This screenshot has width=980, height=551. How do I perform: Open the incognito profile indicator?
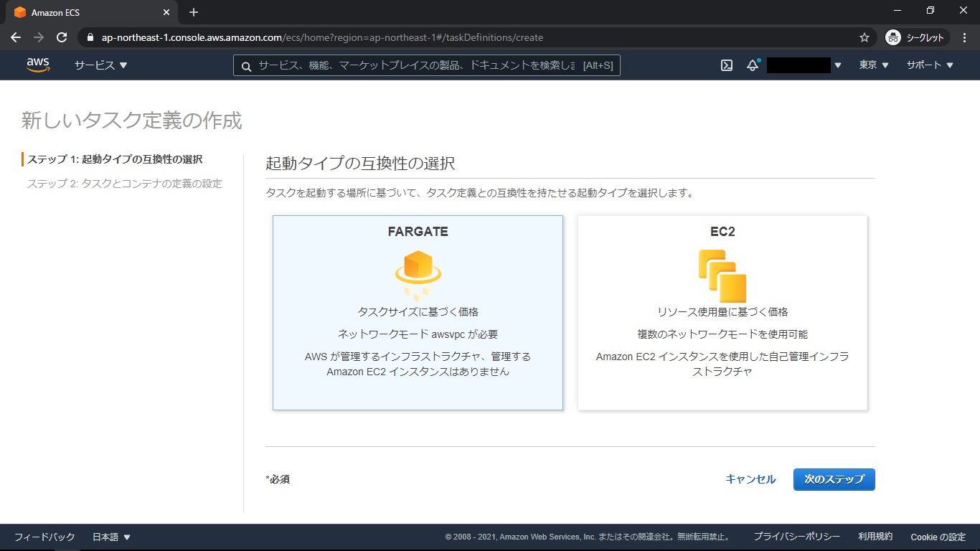pos(917,37)
